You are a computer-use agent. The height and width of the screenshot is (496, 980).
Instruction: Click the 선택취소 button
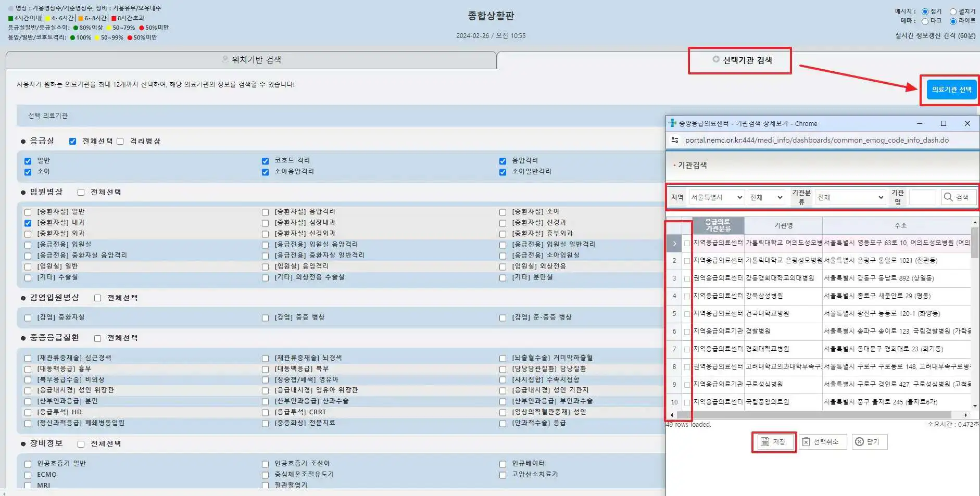(x=823, y=442)
